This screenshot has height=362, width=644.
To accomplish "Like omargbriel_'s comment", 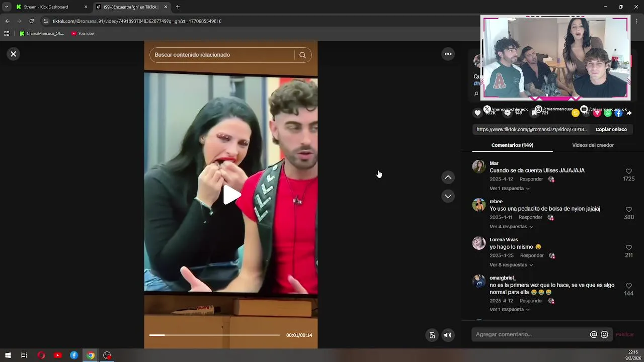I will [x=628, y=286].
